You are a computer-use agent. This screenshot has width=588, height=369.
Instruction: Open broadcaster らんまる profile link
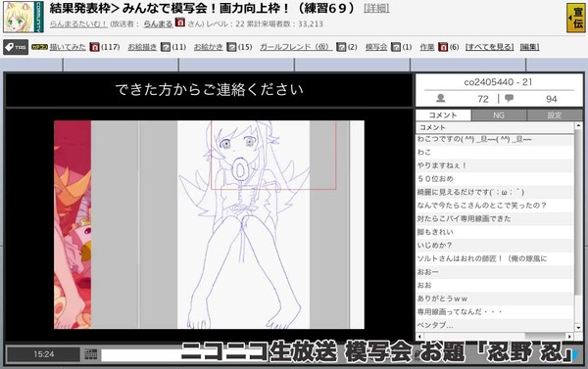tap(158, 23)
